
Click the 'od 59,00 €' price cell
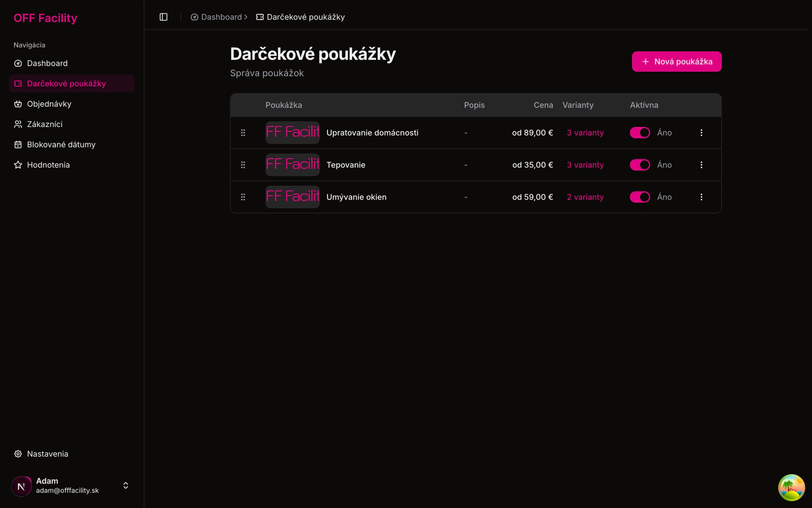(532, 197)
